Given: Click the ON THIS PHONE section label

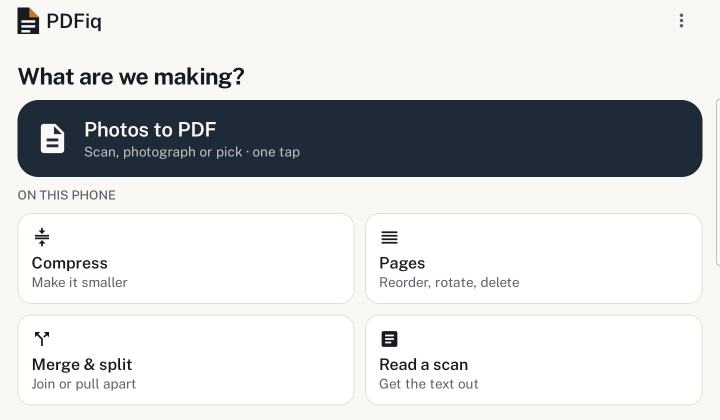Looking at the screenshot, I should (67, 195).
